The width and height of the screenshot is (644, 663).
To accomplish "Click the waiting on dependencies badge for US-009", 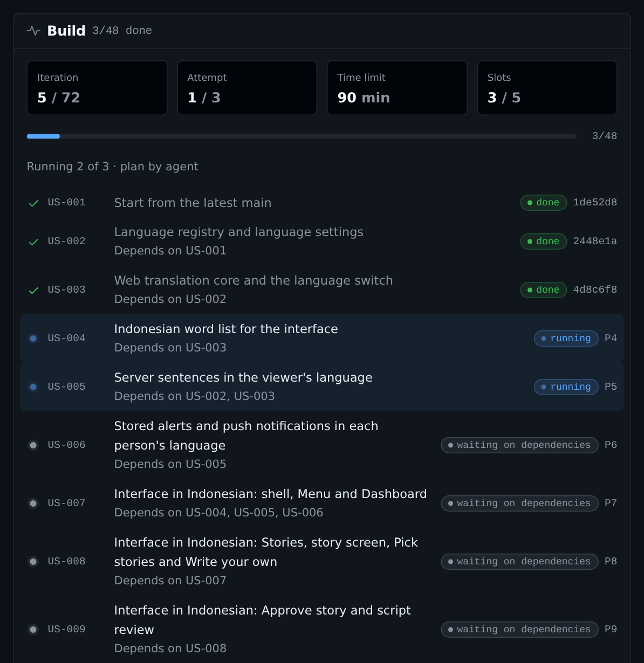I will (519, 630).
